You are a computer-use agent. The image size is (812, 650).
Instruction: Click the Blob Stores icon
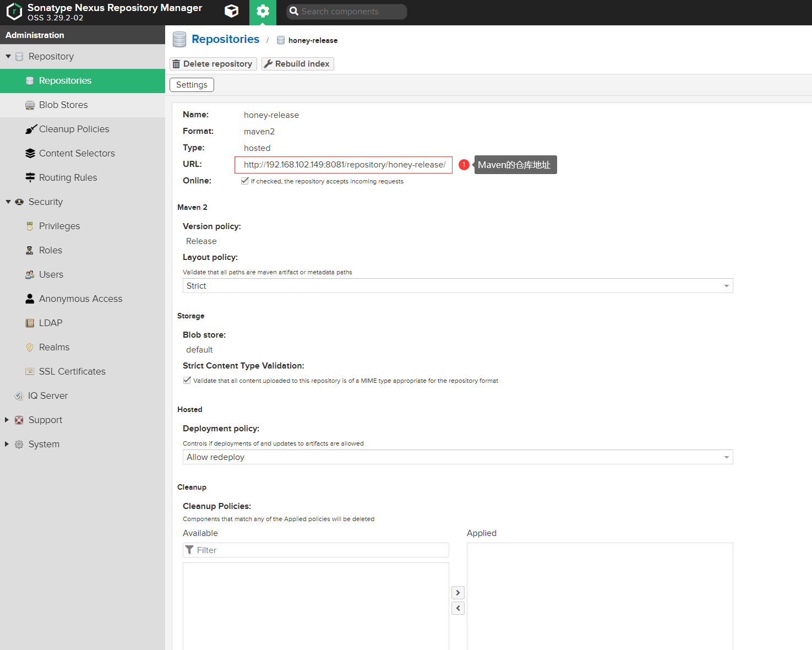pyautogui.click(x=30, y=105)
